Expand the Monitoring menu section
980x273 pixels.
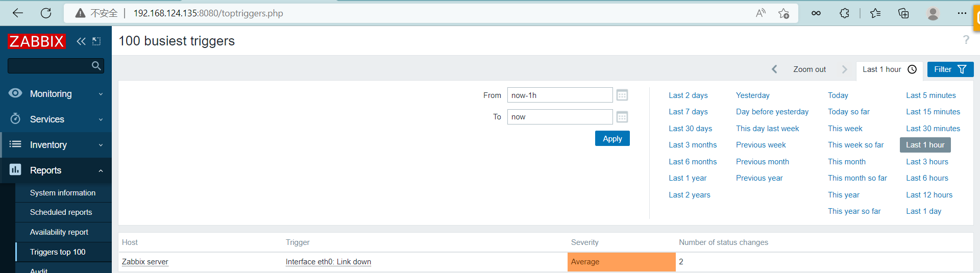point(56,94)
